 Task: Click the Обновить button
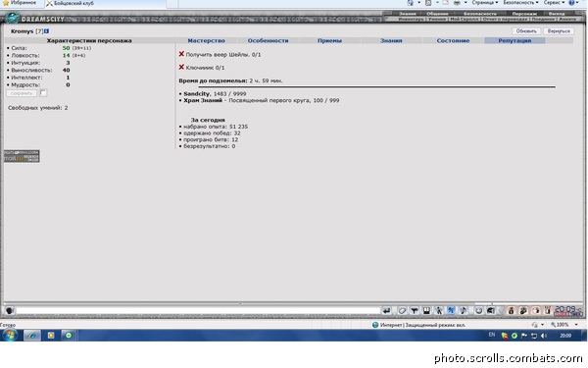tap(526, 31)
